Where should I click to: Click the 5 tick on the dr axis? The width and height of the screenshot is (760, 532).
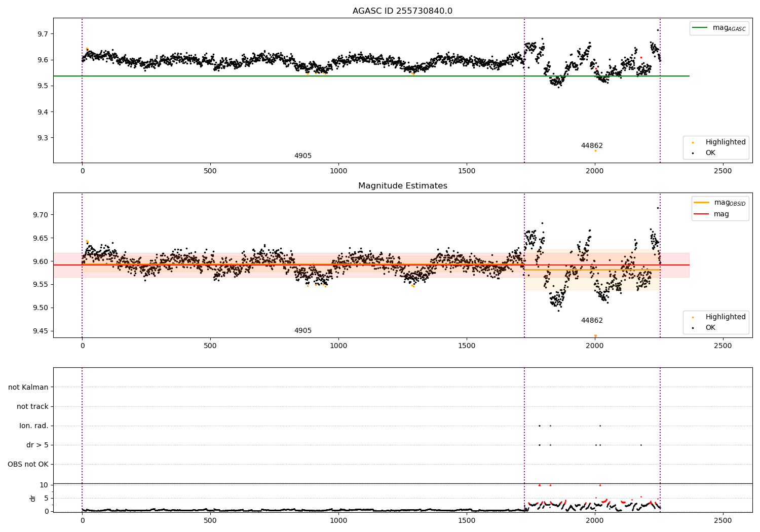tap(47, 498)
